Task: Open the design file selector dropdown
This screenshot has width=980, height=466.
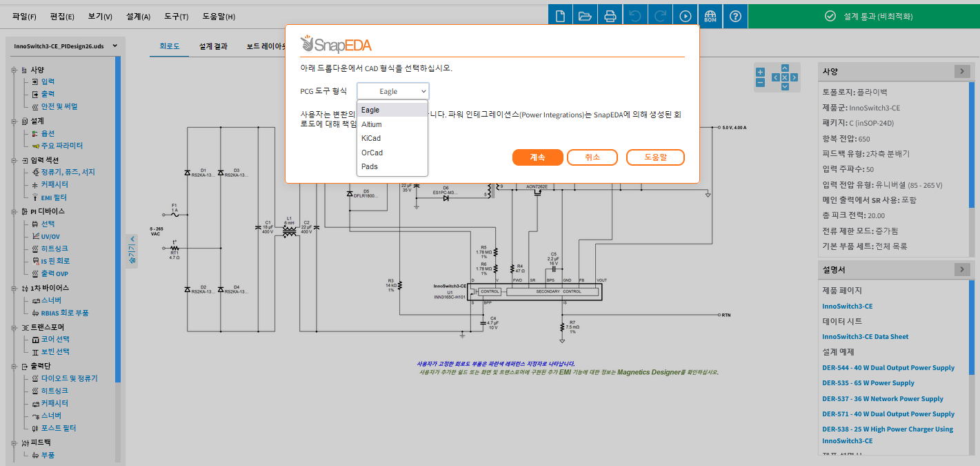Action: pyautogui.click(x=65, y=46)
